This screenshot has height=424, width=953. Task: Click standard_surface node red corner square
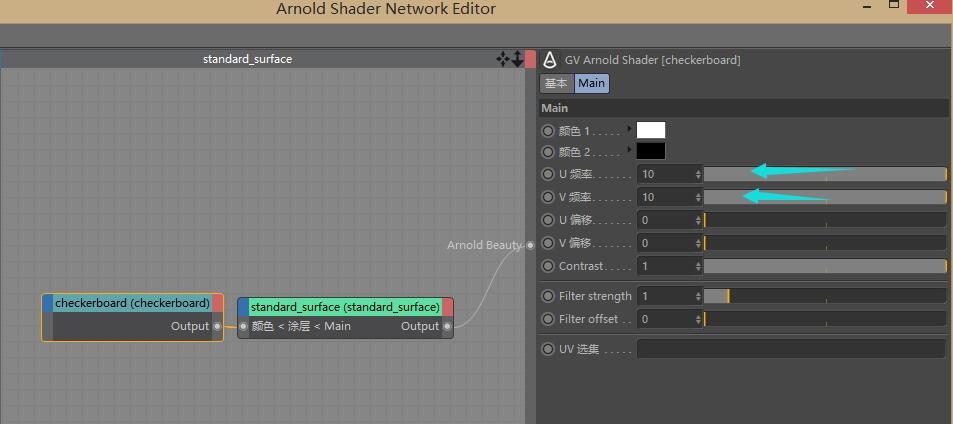[x=447, y=307]
